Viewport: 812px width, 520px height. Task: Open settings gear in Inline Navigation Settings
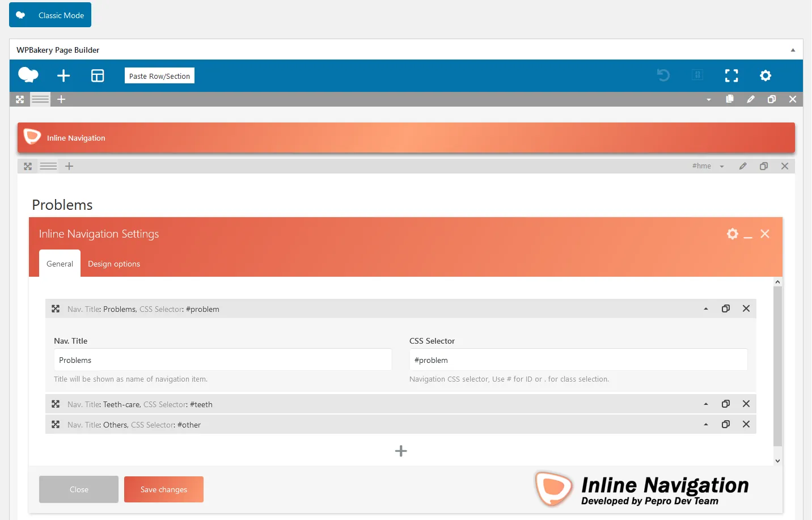pos(733,234)
